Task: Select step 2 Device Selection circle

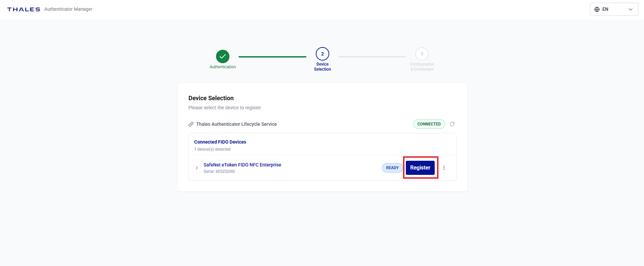Action: pos(323,54)
